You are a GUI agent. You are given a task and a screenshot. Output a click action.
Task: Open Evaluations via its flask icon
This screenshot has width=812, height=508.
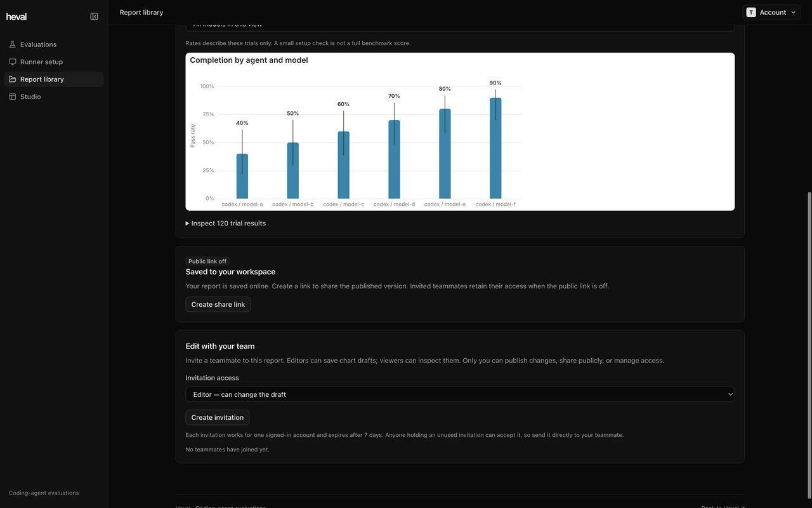point(13,44)
